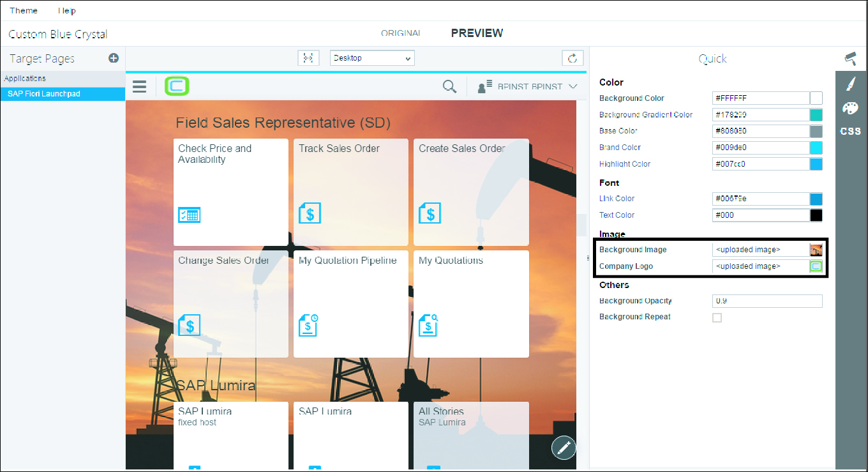Click dollar icon on Change Sales Order tile
The image size is (868, 472).
click(189, 325)
